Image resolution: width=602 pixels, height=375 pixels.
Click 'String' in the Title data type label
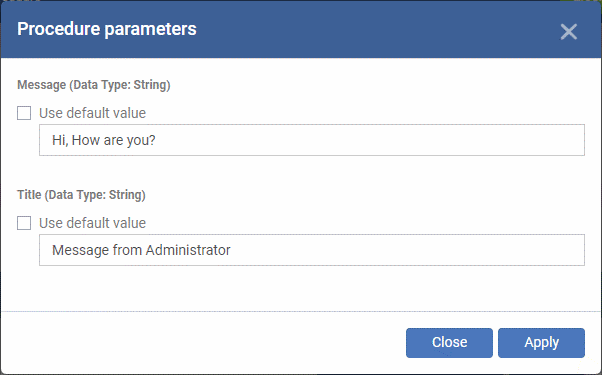pos(127,195)
